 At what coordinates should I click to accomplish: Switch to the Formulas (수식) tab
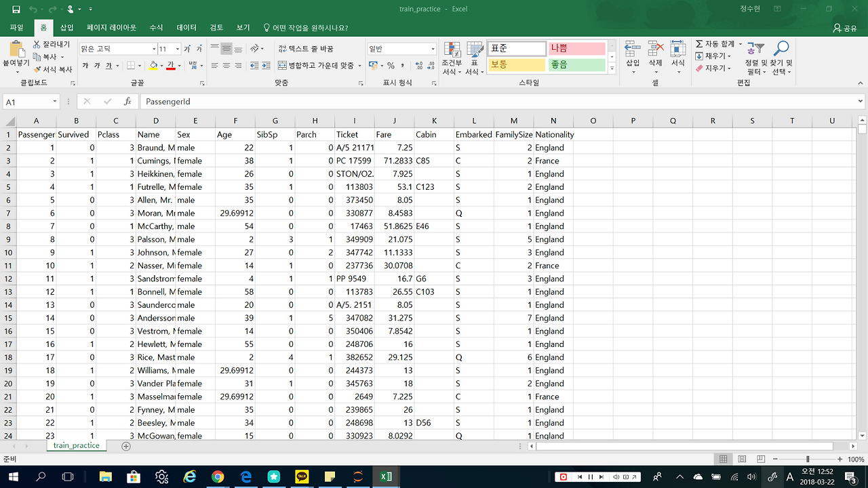pos(156,28)
